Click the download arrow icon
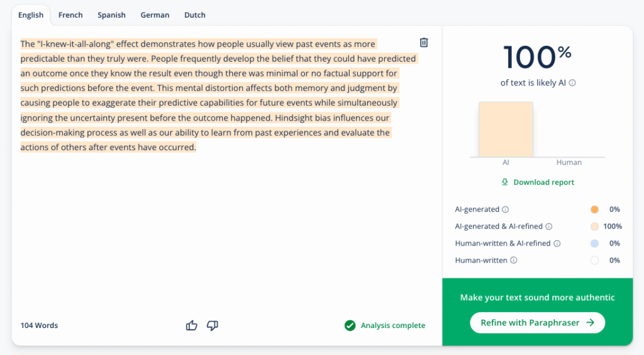 click(504, 182)
